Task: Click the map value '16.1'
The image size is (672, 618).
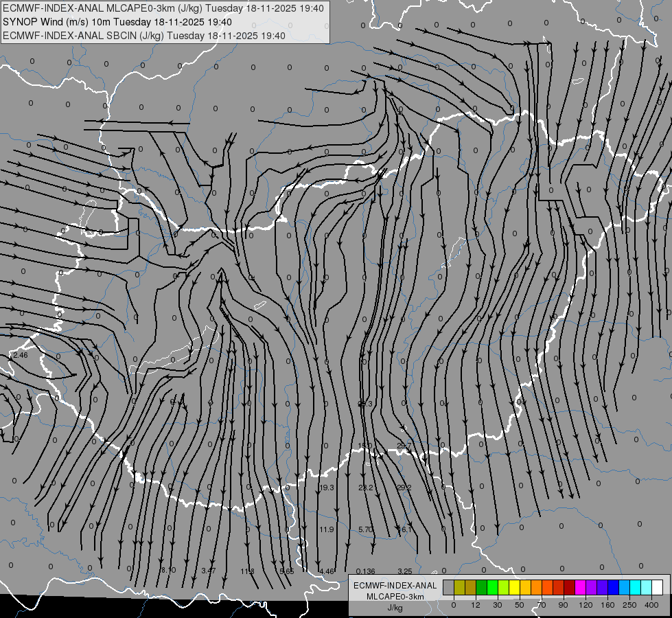Action: pyautogui.click(x=405, y=529)
